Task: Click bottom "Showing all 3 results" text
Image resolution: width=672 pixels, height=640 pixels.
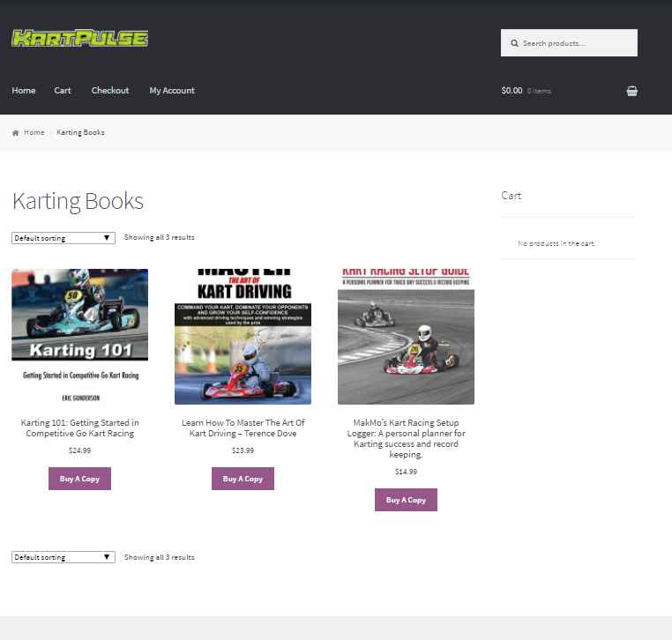Action: click(159, 557)
